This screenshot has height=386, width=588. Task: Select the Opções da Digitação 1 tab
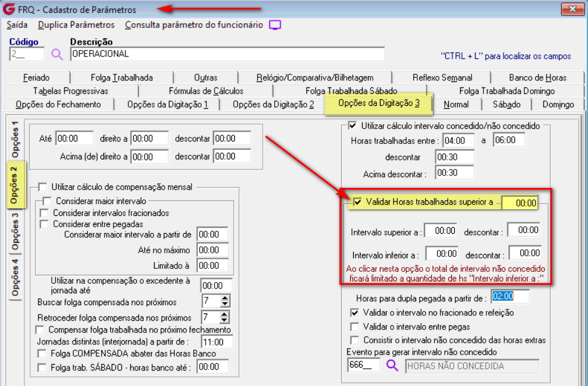point(167,104)
